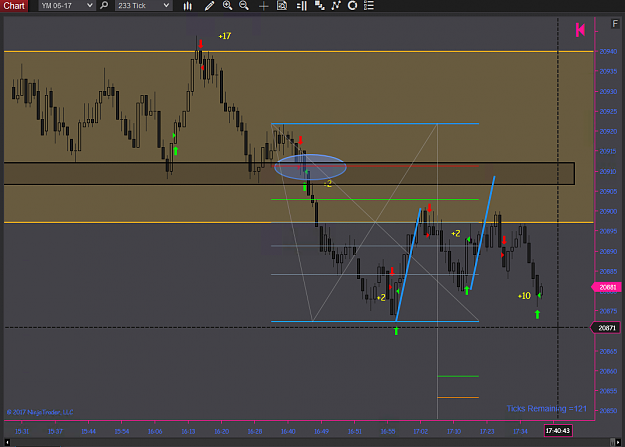Click the zoom in magnifier icon
This screenshot has width=625, height=447.
pyautogui.click(x=227, y=6)
